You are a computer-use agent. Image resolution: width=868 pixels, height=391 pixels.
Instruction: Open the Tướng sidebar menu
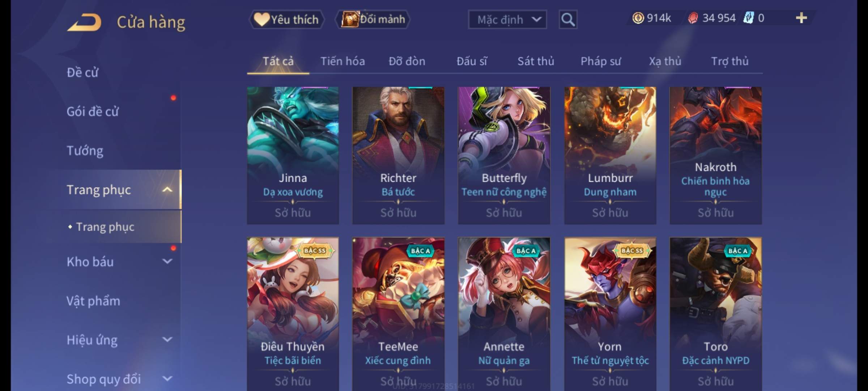[85, 151]
